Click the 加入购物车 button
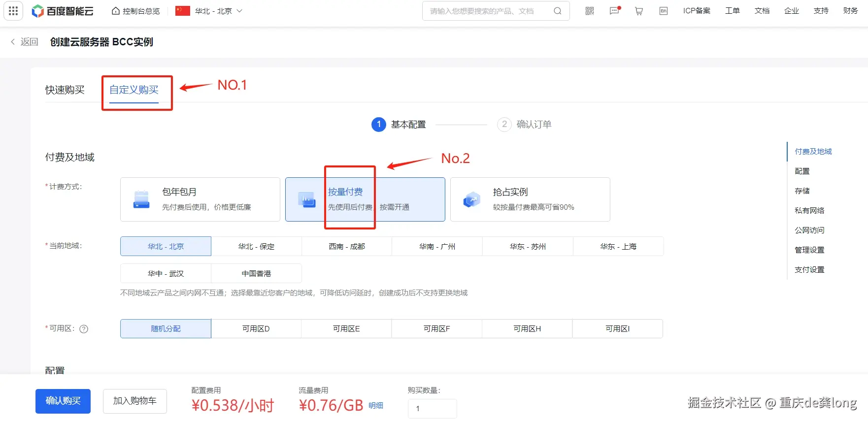Screen dimensions: 868x422 (135, 401)
